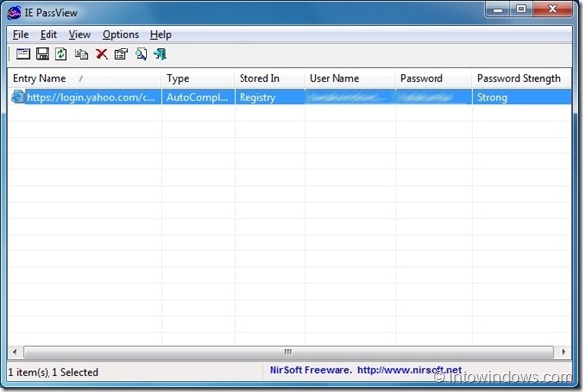Click the blurred Password cell
Screen dimensions: 583x392
(434, 97)
